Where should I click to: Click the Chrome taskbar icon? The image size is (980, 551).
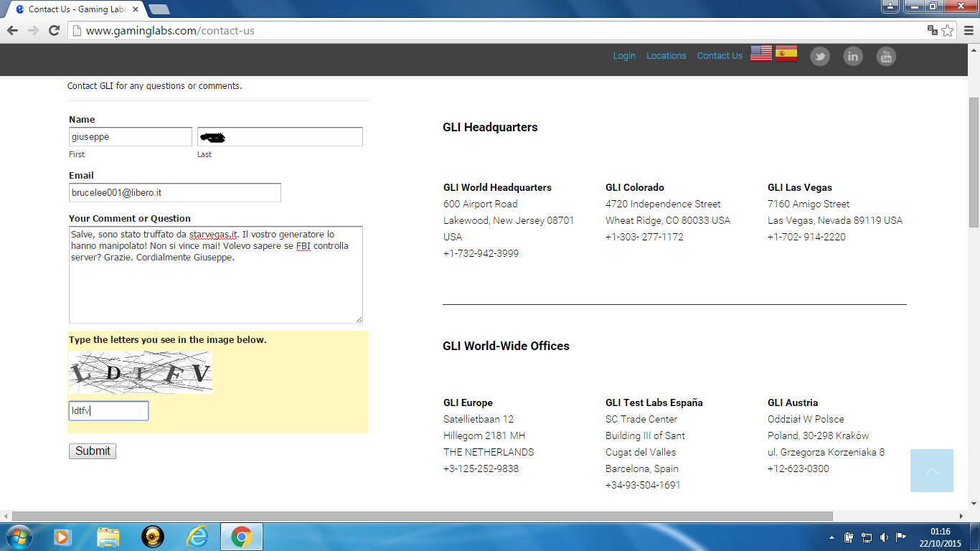242,537
